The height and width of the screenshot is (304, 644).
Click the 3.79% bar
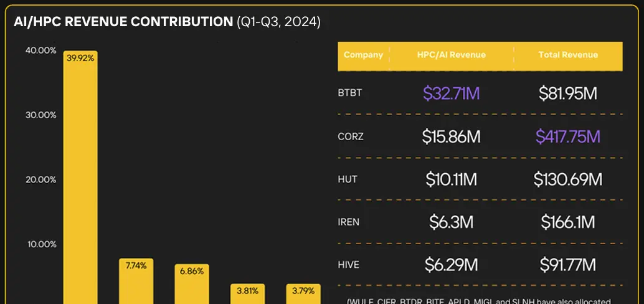[303, 294]
